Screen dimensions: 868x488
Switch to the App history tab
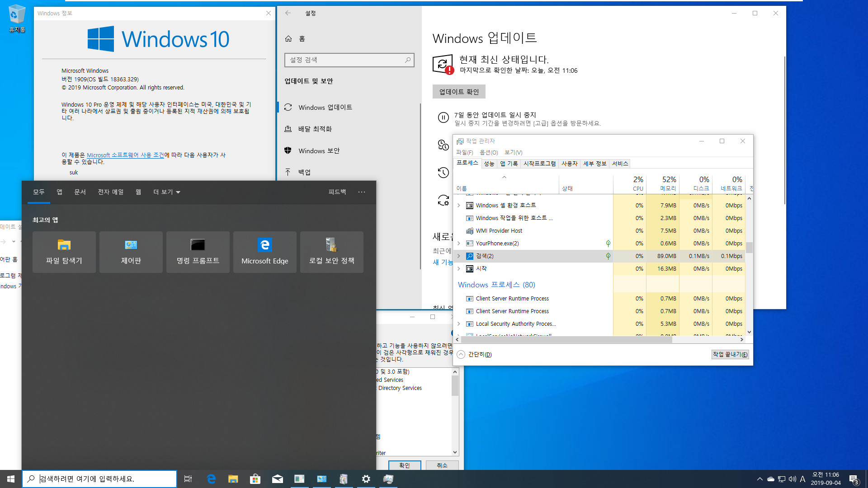(509, 164)
